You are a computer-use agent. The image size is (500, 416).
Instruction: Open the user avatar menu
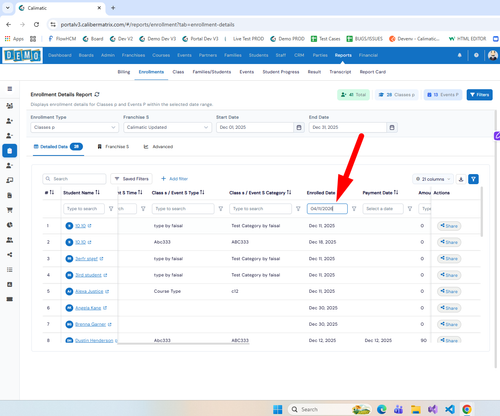pyautogui.click(x=493, y=55)
